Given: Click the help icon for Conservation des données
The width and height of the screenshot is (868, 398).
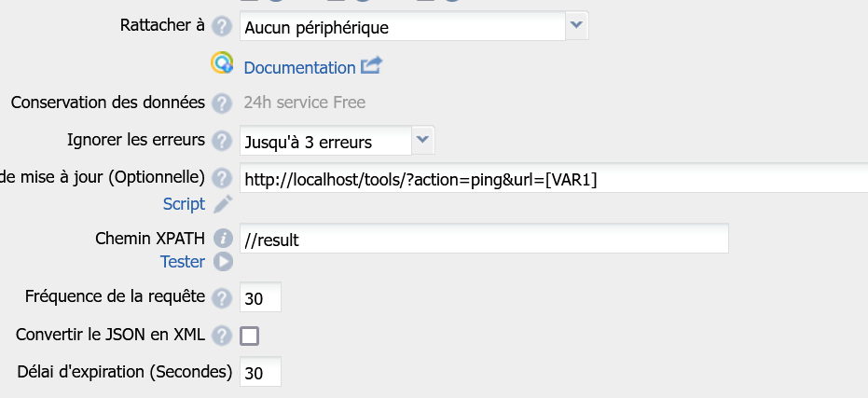Looking at the screenshot, I should (222, 103).
